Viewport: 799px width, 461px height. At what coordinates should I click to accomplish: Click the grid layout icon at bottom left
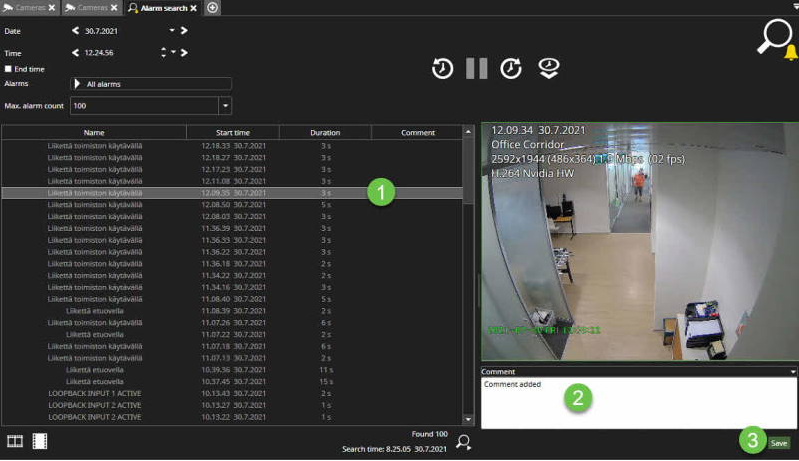15,441
